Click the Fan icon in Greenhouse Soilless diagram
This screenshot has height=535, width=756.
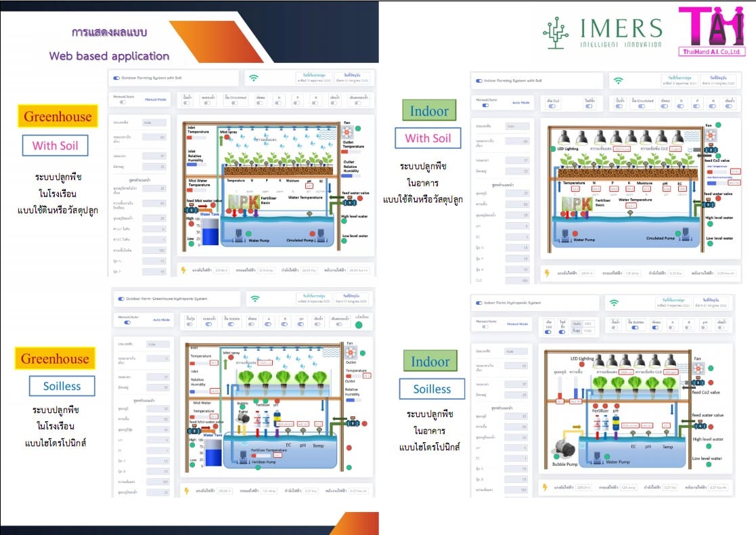pos(351,352)
